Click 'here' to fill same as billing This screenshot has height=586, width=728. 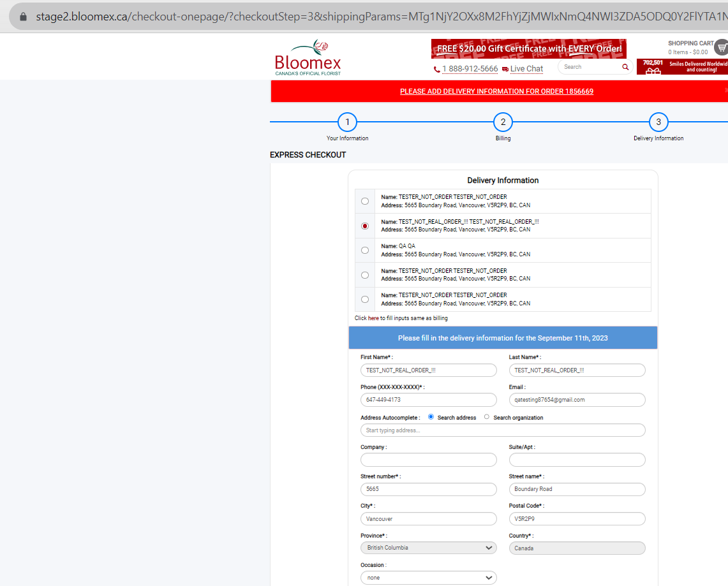(x=373, y=318)
